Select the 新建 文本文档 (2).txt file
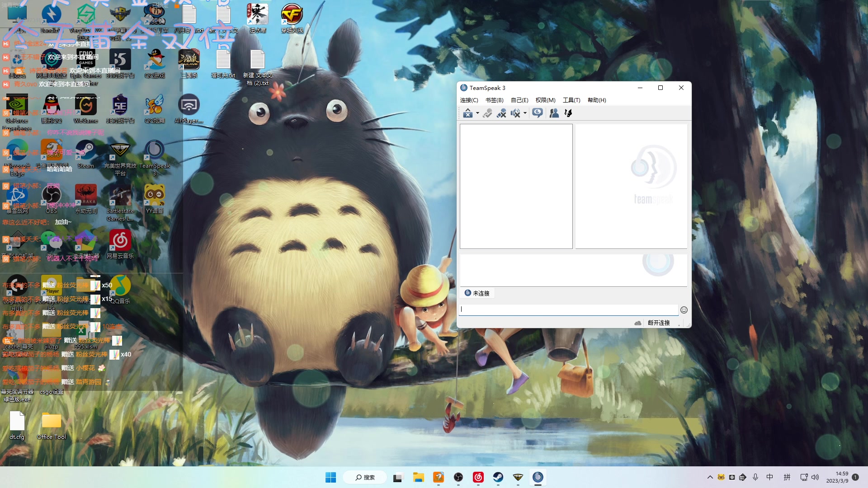 (x=258, y=67)
